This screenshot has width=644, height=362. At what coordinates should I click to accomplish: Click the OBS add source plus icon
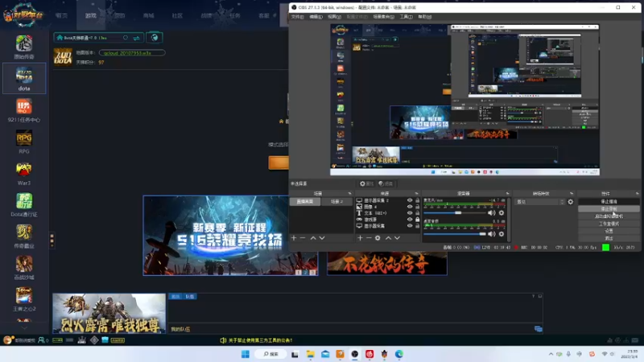360,237
